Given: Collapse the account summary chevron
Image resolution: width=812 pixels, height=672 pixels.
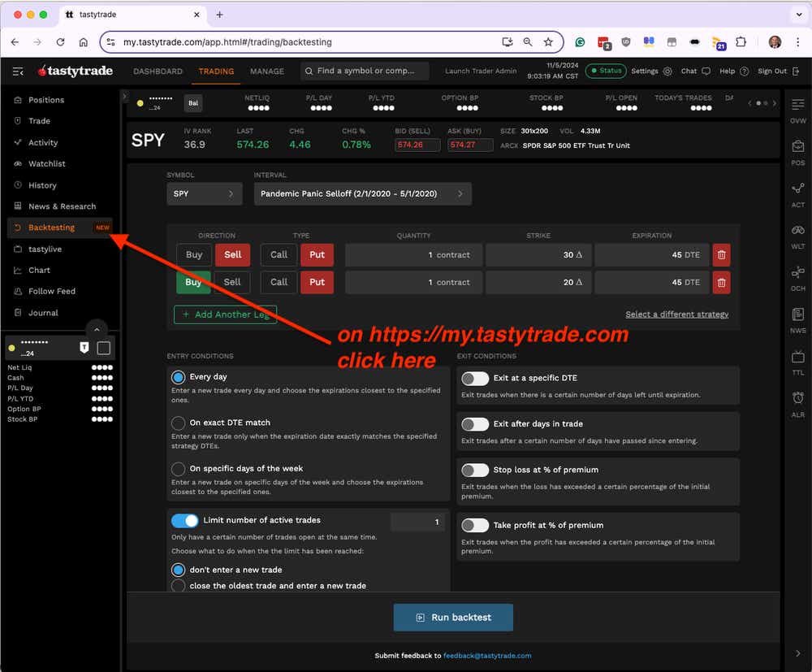Looking at the screenshot, I should [x=97, y=329].
